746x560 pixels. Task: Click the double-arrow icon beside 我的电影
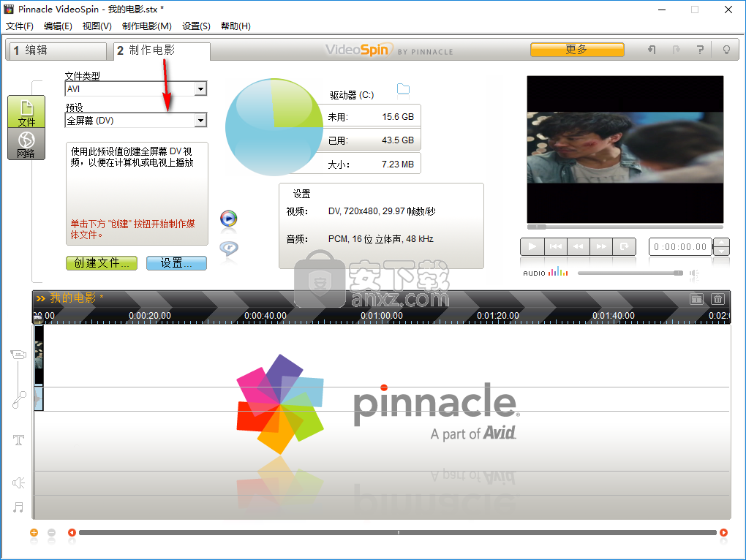pos(41,298)
